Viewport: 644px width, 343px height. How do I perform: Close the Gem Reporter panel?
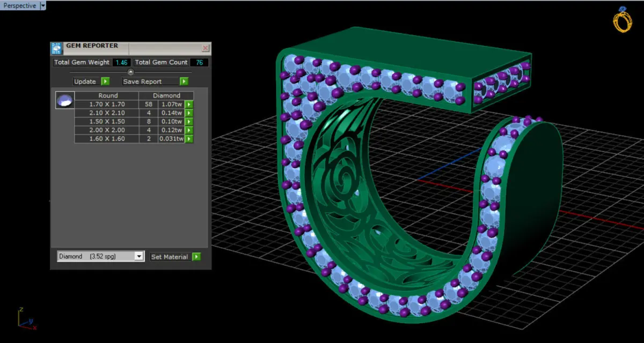(x=206, y=48)
